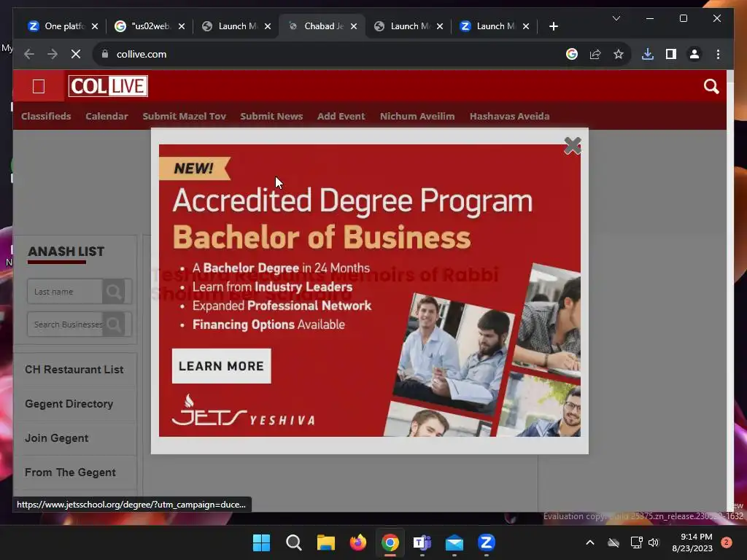Image resolution: width=747 pixels, height=560 pixels.
Task: Open the COLlive site search icon
Action: click(x=711, y=86)
